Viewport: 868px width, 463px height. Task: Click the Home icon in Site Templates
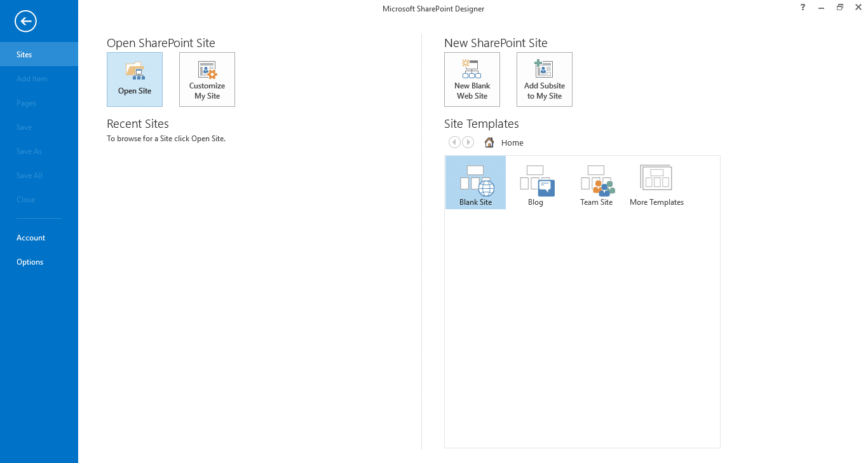489,142
